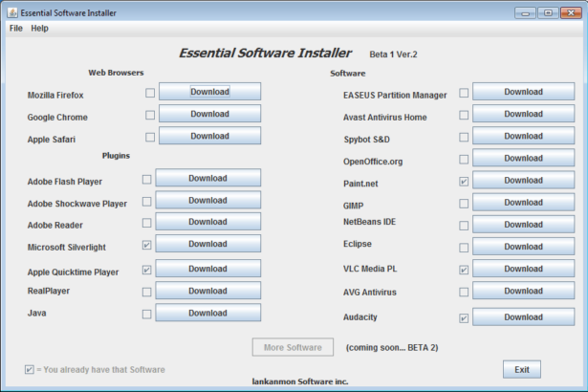
Task: Toggle the Audacity checkbox
Action: (464, 318)
